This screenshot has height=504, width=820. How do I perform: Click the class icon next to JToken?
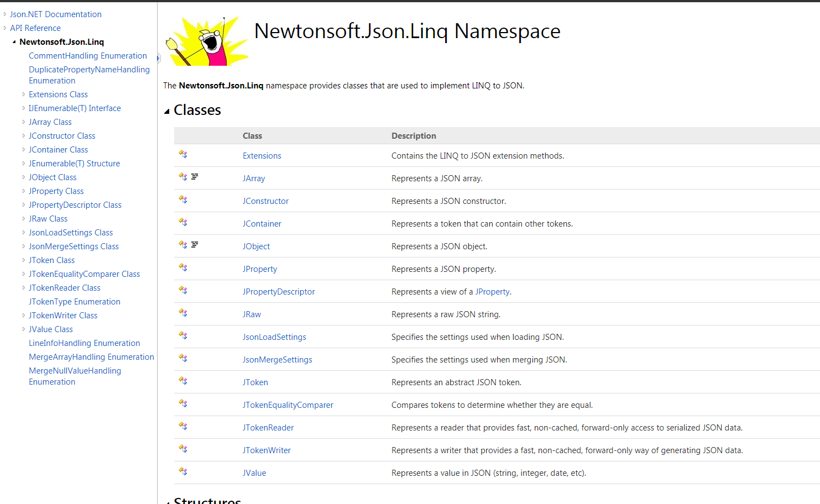[182, 381]
